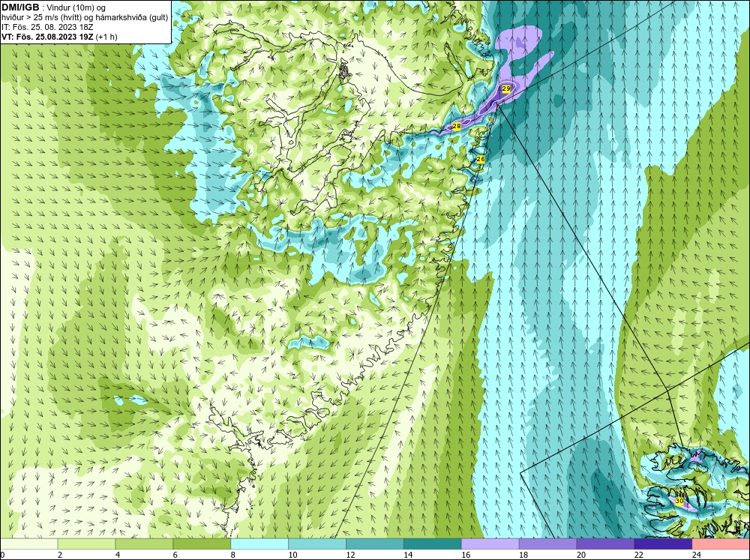Select the 14–16 m/s dark teal legend swatch
Viewport: 750px width, 560px height.
433,544
